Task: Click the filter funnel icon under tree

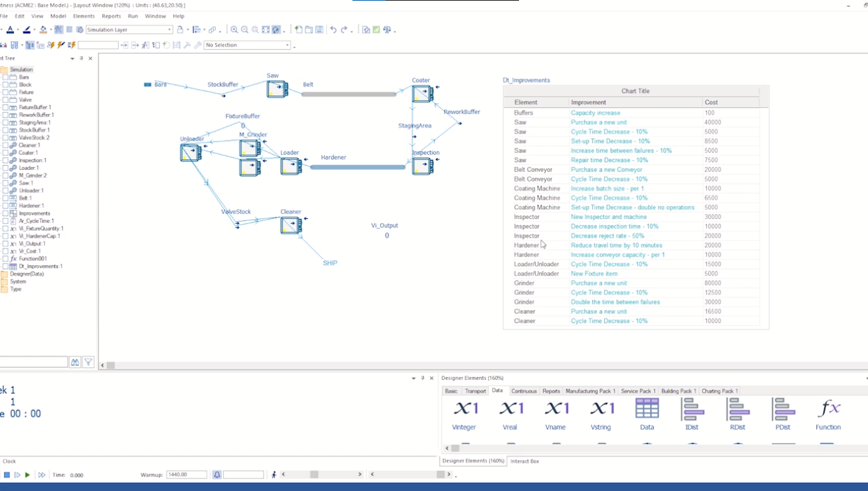Action: [x=88, y=363]
